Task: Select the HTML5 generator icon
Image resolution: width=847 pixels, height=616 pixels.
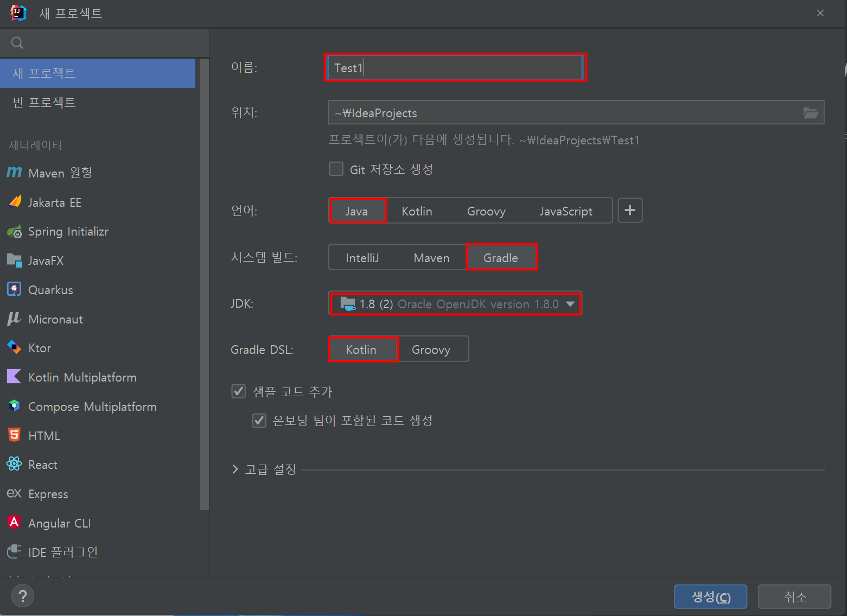Action: [14, 435]
